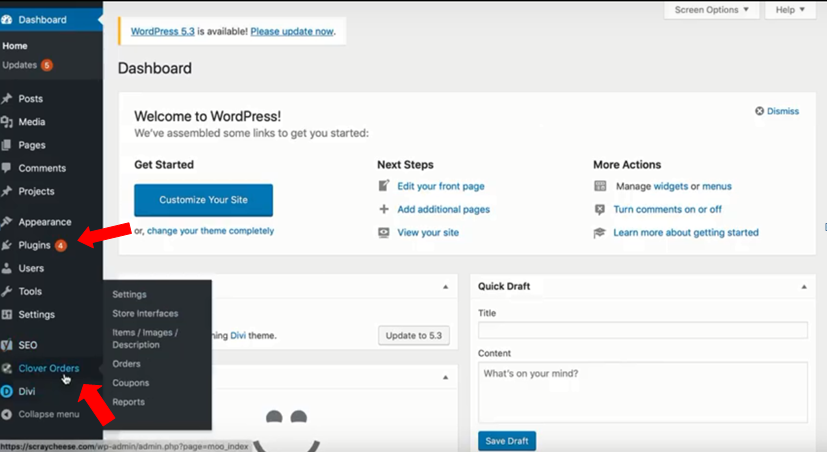Click the orange Plugins count badge
827x452 pixels.
tap(61, 245)
